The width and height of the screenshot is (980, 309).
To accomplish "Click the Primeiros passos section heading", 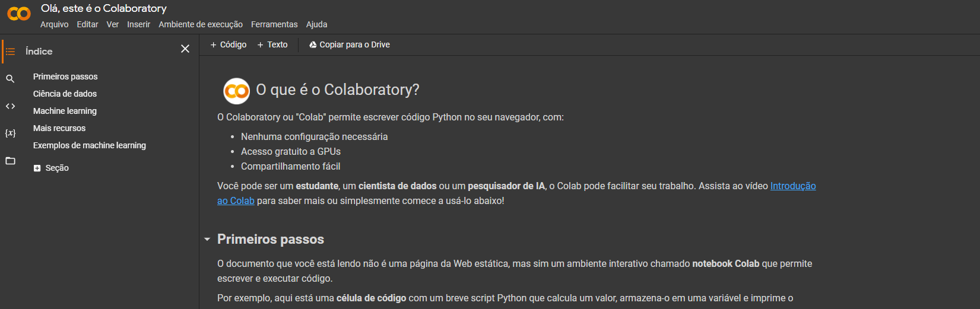I will click(271, 239).
